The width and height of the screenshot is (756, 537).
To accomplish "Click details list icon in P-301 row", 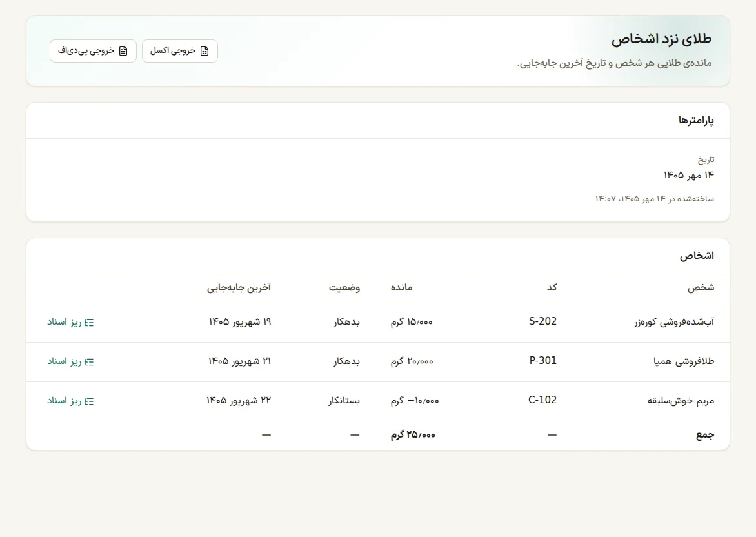I will 89,362.
